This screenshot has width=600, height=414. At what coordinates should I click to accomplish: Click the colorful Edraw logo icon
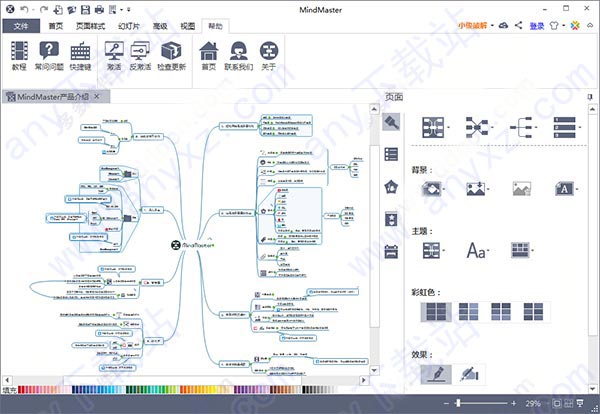click(x=575, y=25)
